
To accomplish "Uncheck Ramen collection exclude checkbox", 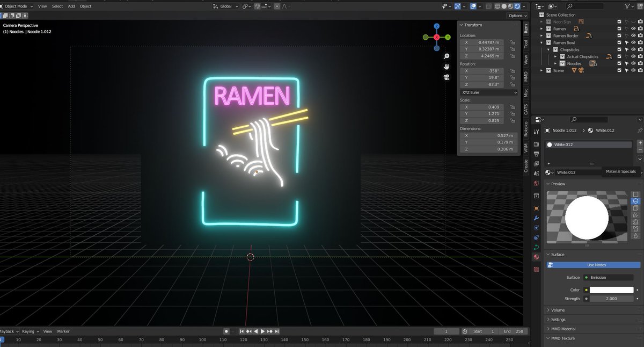I will (619, 28).
